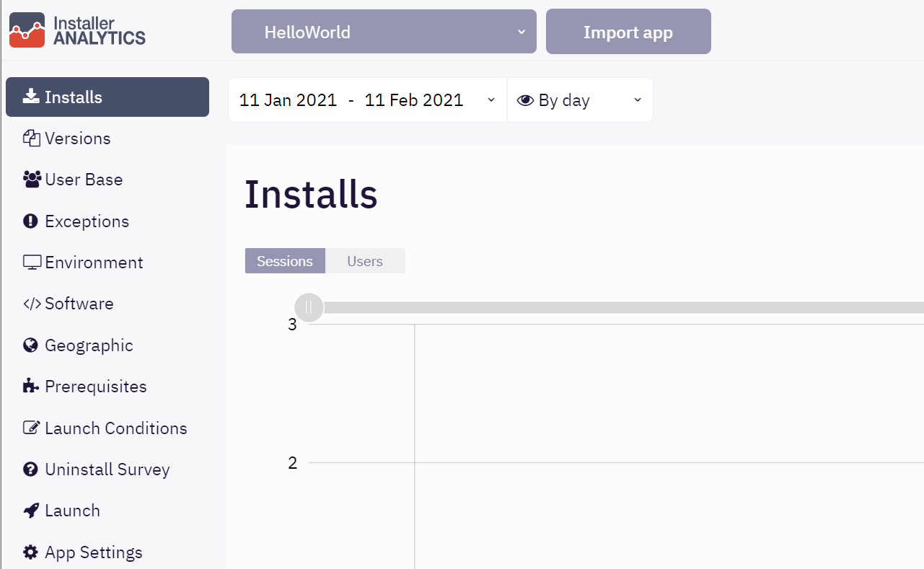This screenshot has height=569, width=924.
Task: Click the Prerequisites puzzle piece icon
Action: 31,387
